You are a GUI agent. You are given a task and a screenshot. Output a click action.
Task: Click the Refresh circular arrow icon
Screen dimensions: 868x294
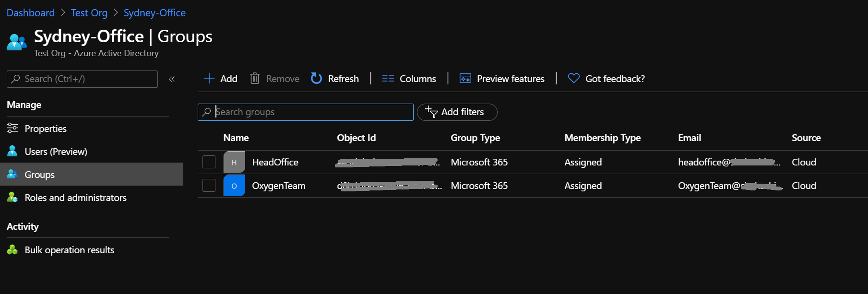(x=316, y=78)
